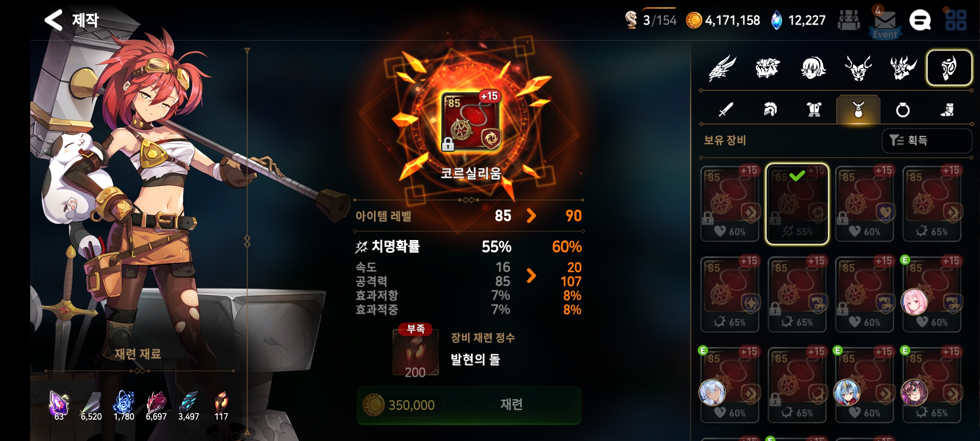Select the long-haired face hunt category icon

point(813,68)
